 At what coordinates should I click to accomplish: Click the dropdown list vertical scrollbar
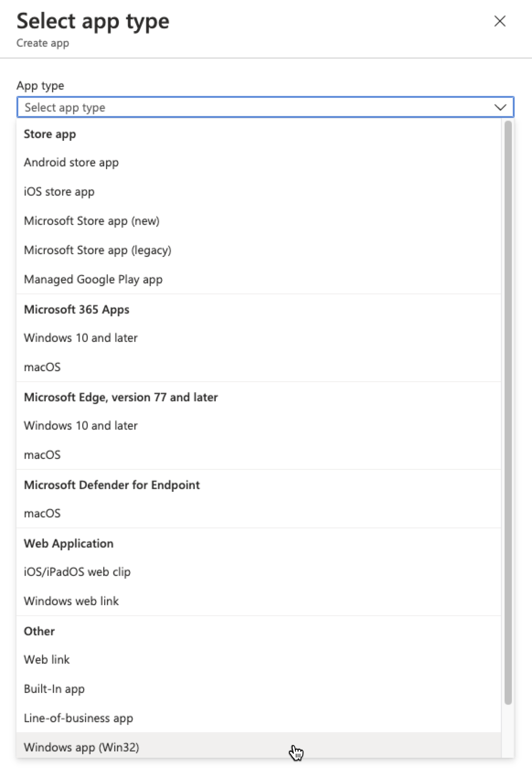[x=508, y=412]
